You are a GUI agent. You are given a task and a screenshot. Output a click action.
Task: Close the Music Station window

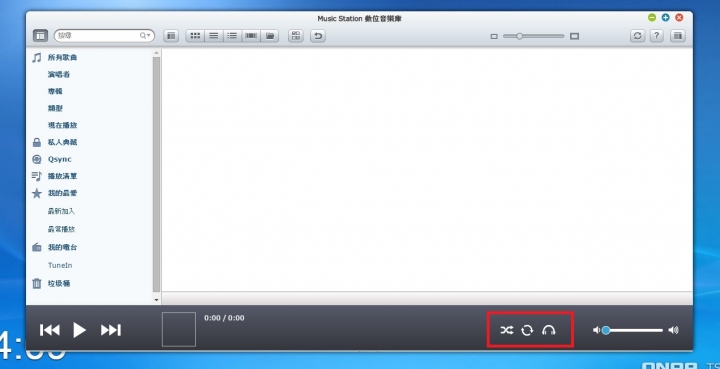coord(679,17)
